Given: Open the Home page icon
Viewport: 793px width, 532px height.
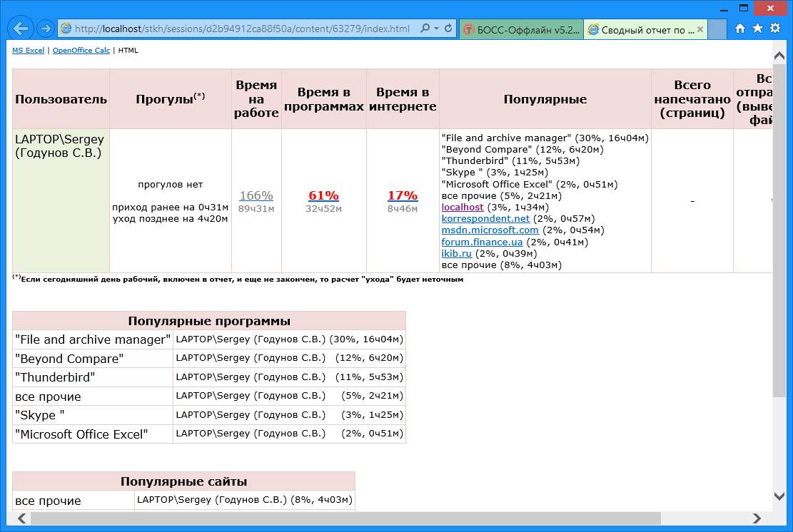Looking at the screenshot, I should pos(740,29).
